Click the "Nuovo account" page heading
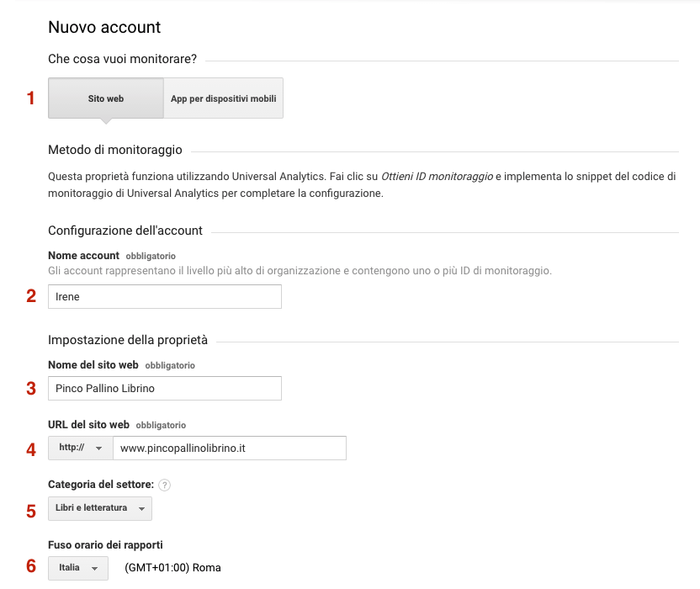 103,27
